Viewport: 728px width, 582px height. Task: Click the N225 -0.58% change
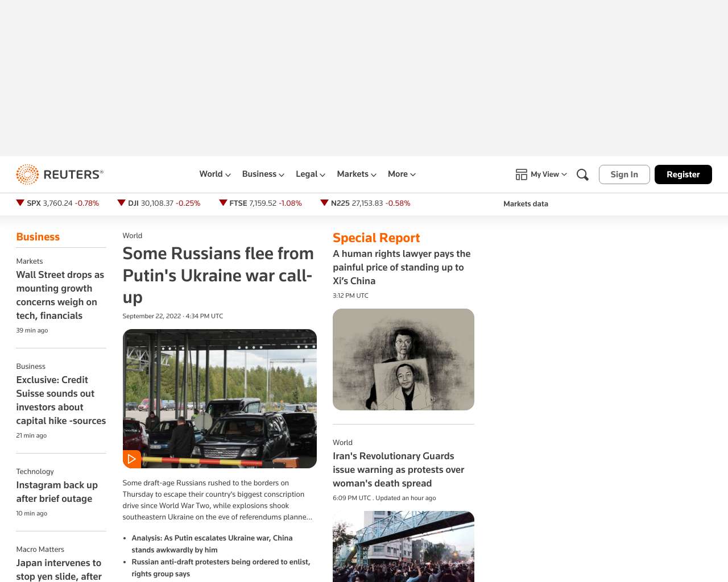398,203
